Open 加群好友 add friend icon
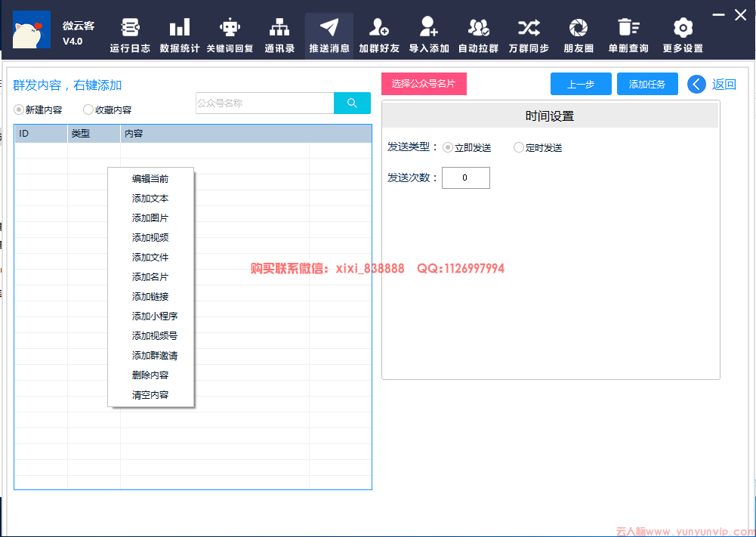The image size is (756, 537). point(379,27)
